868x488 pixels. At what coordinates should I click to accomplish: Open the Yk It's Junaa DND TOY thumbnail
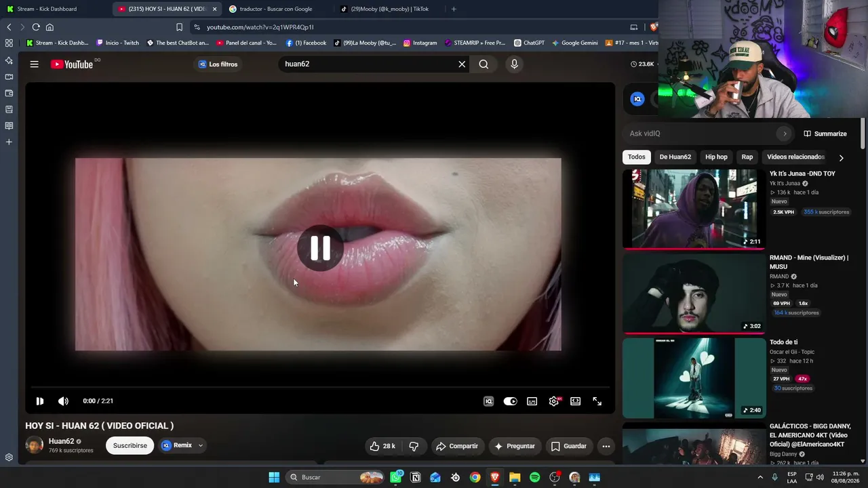click(x=694, y=209)
